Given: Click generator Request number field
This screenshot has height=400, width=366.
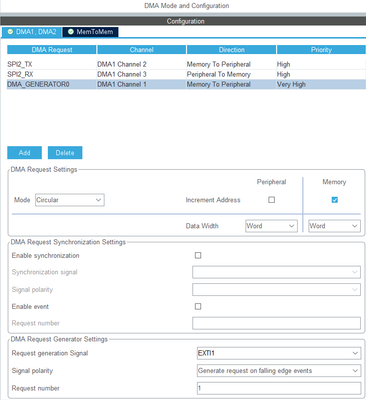Looking at the screenshot, I should tap(279, 388).
